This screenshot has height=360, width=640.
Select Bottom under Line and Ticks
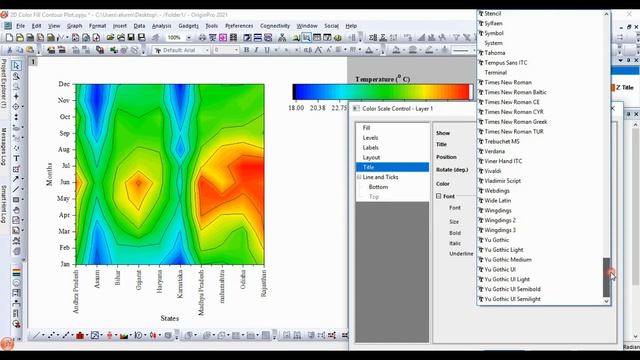tap(378, 187)
